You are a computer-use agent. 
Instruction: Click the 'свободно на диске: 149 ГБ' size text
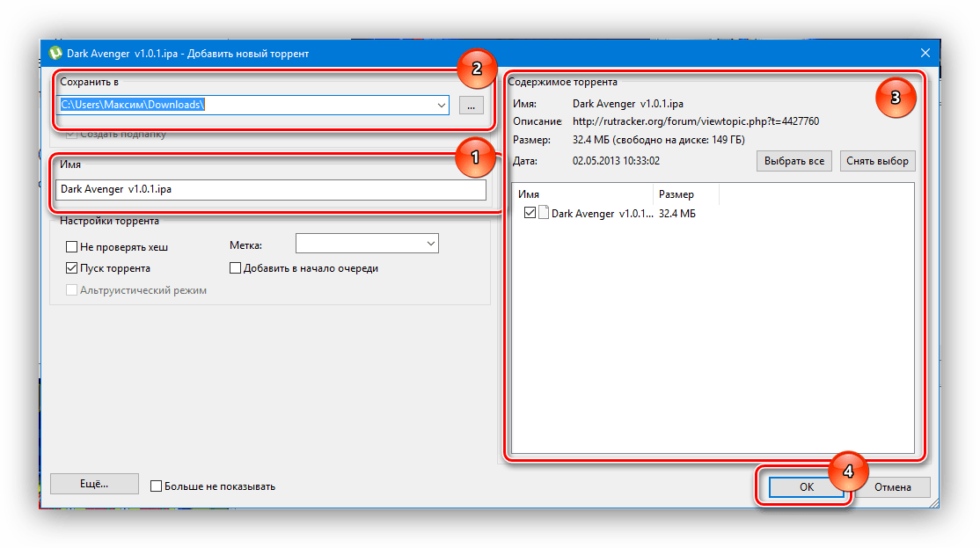[x=678, y=140]
